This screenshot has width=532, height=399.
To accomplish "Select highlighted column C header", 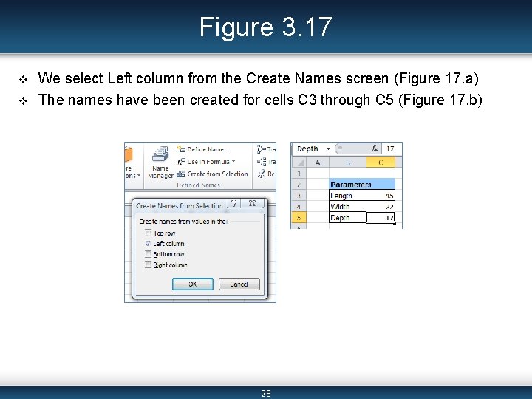I will [x=381, y=163].
